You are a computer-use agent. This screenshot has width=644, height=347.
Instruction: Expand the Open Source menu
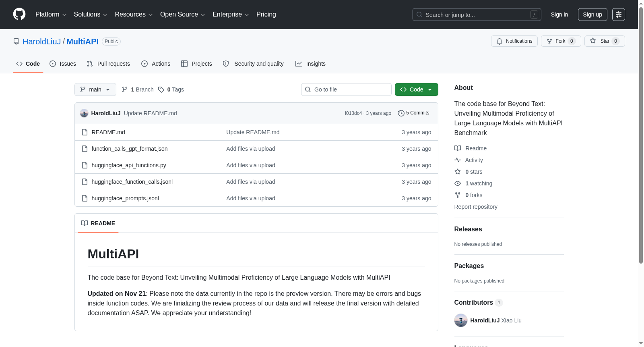coord(183,15)
